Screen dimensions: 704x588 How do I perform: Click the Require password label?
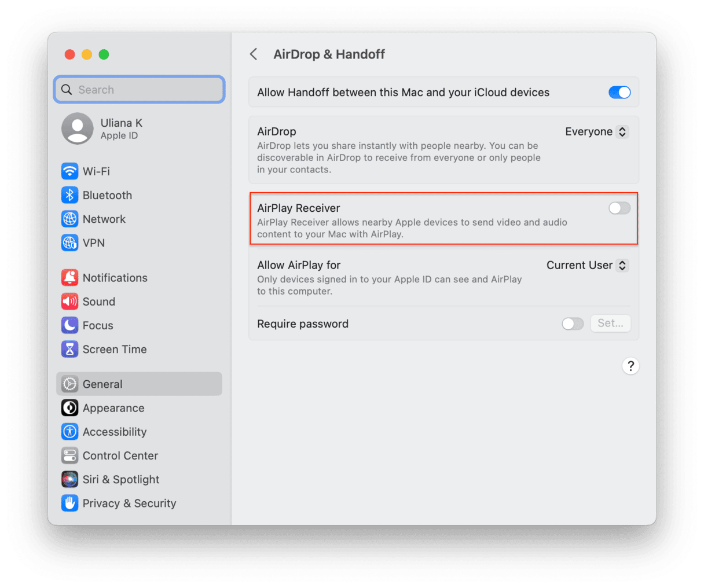click(303, 324)
